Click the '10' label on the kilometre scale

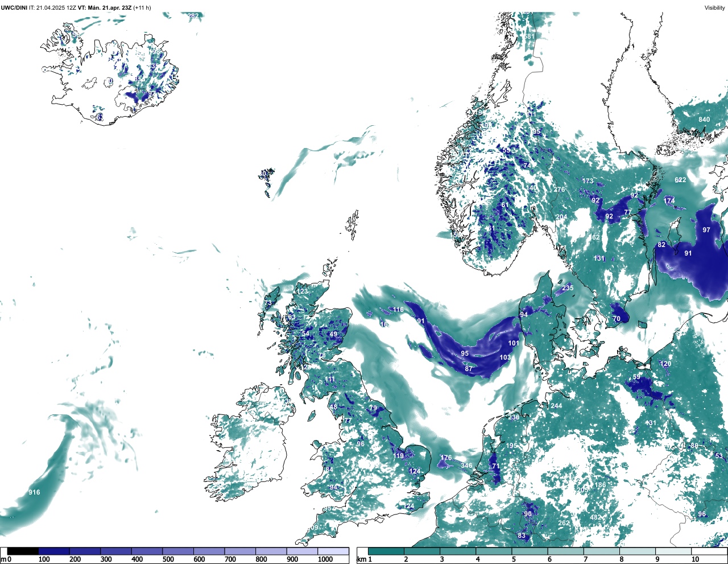(x=695, y=559)
